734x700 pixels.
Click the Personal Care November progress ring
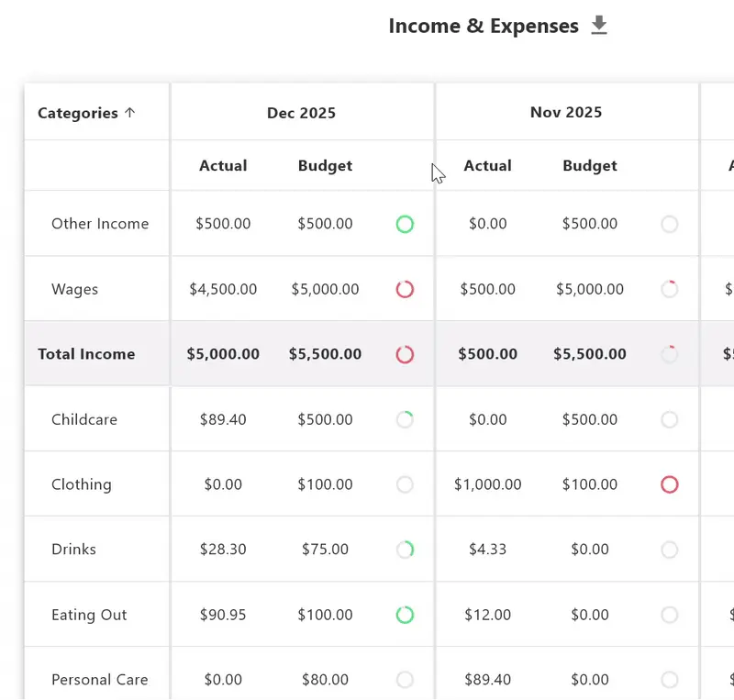(x=670, y=680)
